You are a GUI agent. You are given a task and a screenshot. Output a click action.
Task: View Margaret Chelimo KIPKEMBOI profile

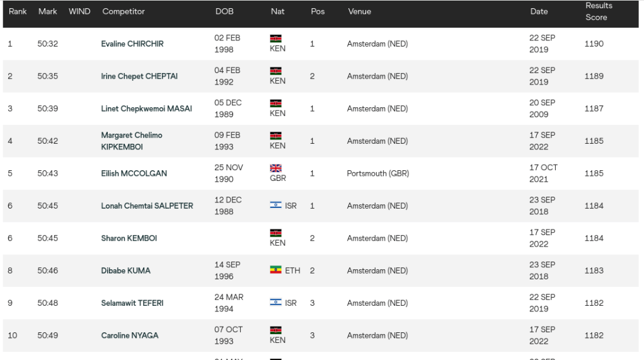coord(132,141)
